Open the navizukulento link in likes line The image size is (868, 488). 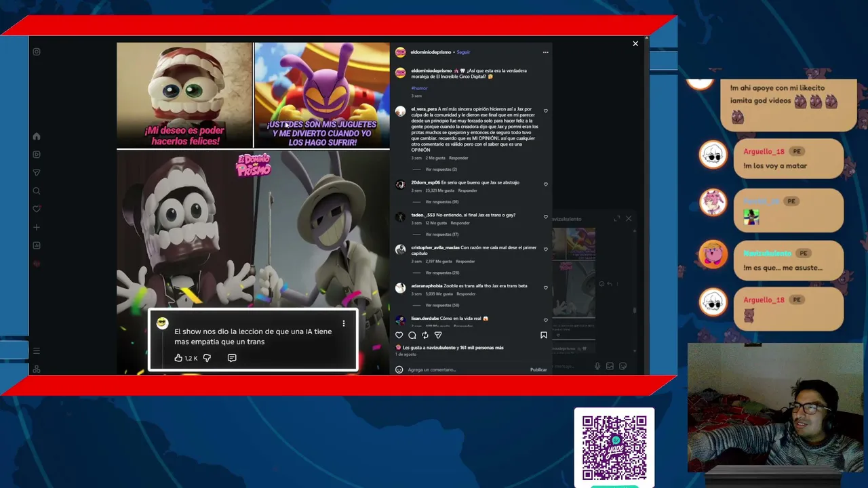point(440,348)
